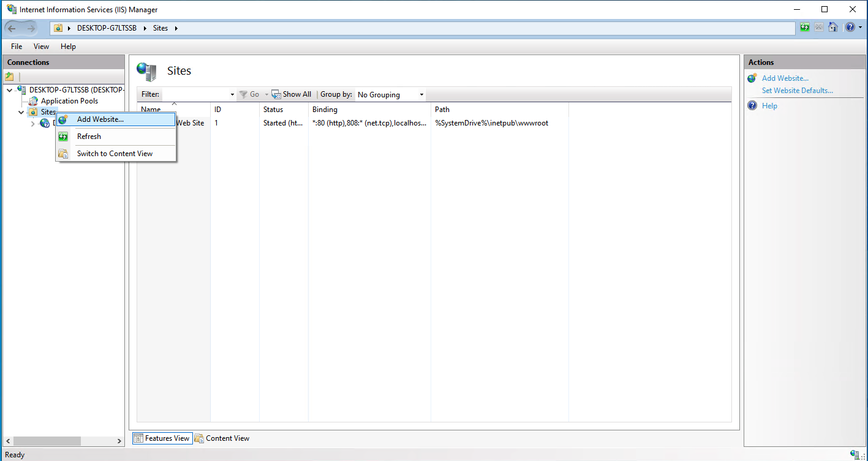Viewport: 868px width, 461px height.
Task: Click Add Website... link in Actions pane
Action: (x=785, y=78)
